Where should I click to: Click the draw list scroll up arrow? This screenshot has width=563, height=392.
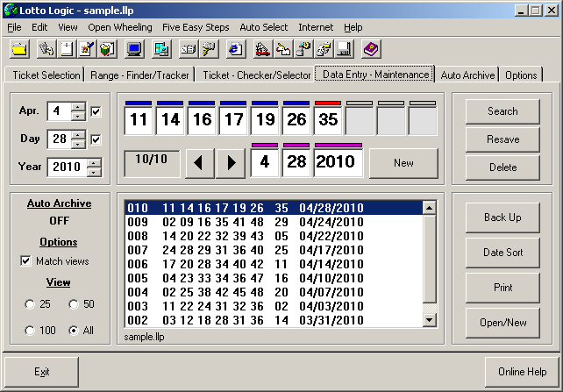coord(430,208)
